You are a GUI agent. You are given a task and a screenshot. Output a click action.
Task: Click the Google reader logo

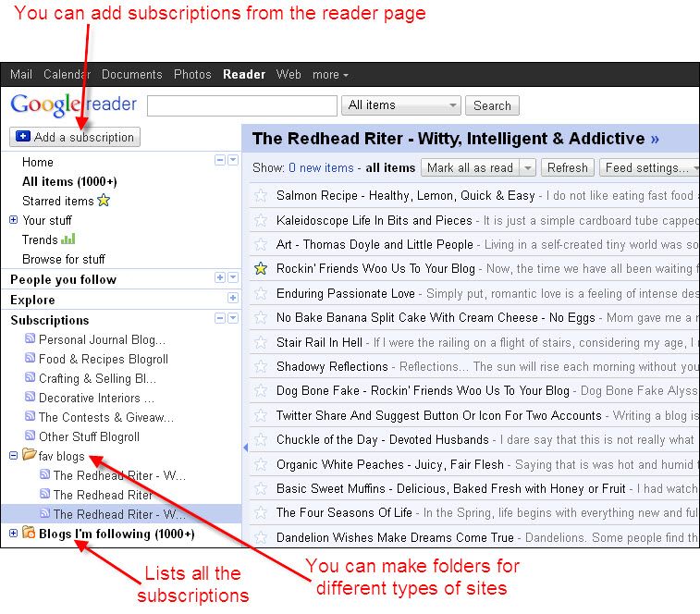tap(74, 104)
